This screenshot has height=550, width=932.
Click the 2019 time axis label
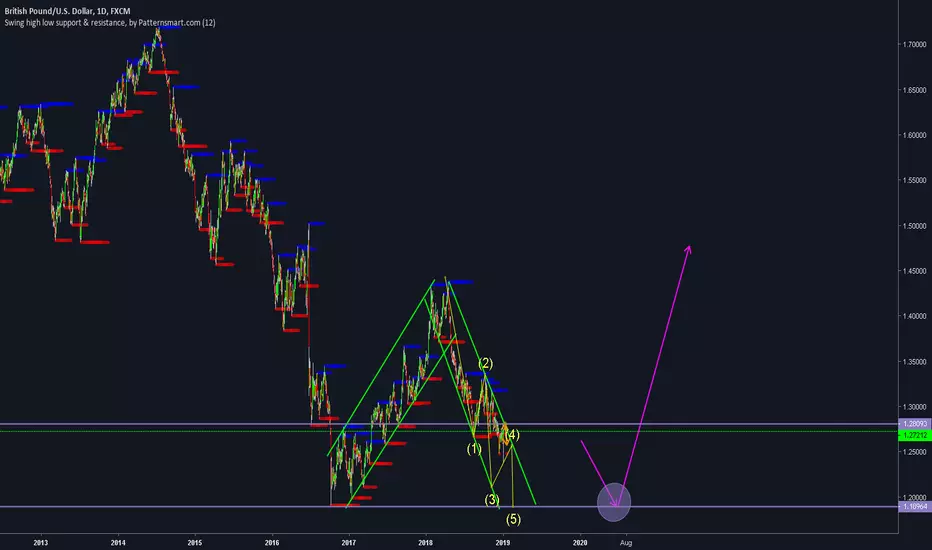coord(503,542)
